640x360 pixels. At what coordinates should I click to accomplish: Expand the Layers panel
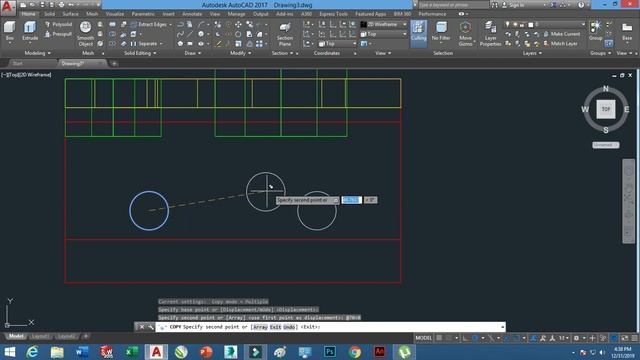(x=532, y=53)
